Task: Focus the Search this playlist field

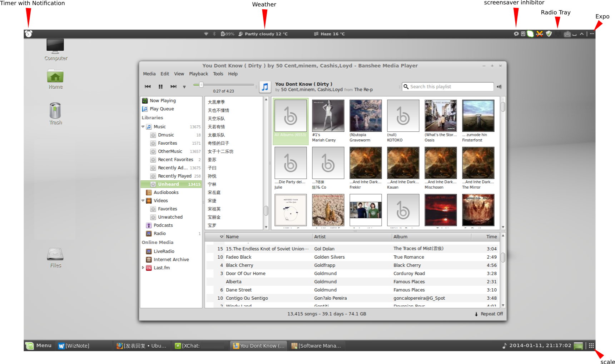Action: click(448, 86)
